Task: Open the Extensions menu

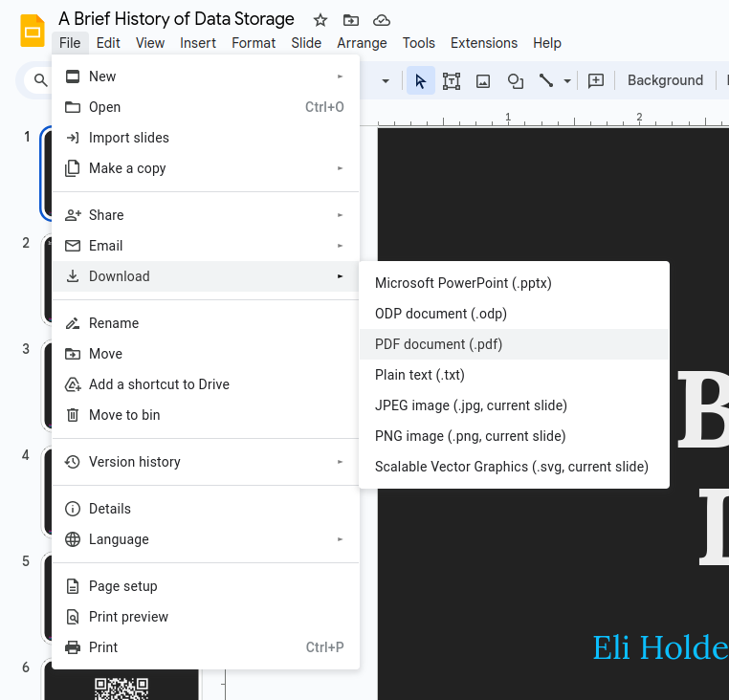Action: 484,43
